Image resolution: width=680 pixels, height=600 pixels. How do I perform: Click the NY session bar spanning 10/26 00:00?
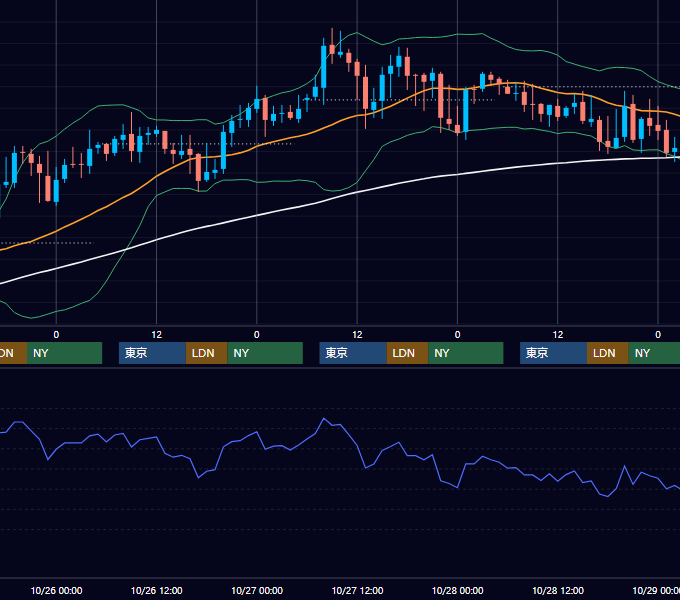tap(64, 353)
